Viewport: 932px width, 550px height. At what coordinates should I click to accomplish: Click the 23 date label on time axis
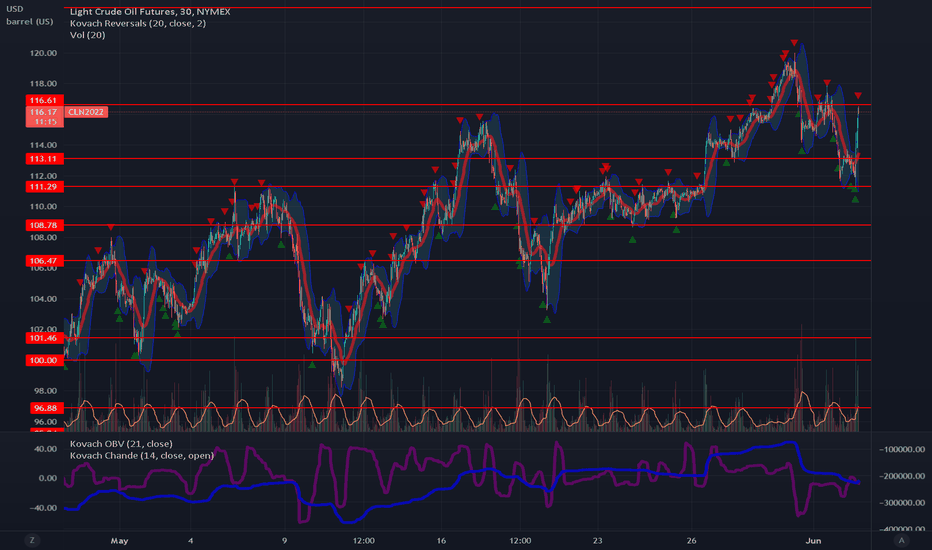[597, 540]
